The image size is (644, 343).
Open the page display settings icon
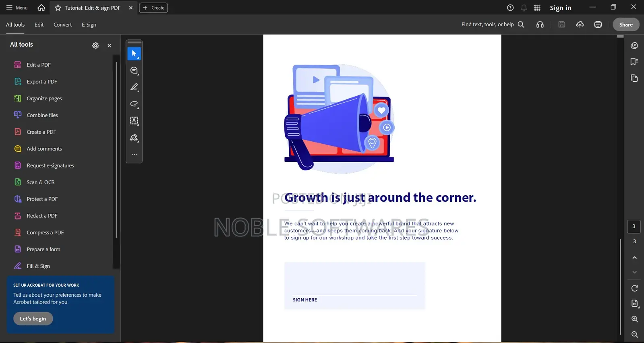pos(634,304)
